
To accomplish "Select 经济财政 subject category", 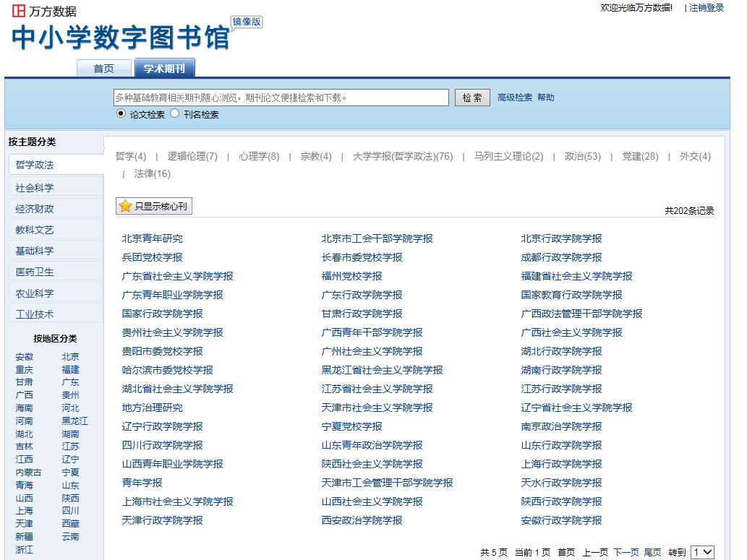I will pyautogui.click(x=35, y=209).
